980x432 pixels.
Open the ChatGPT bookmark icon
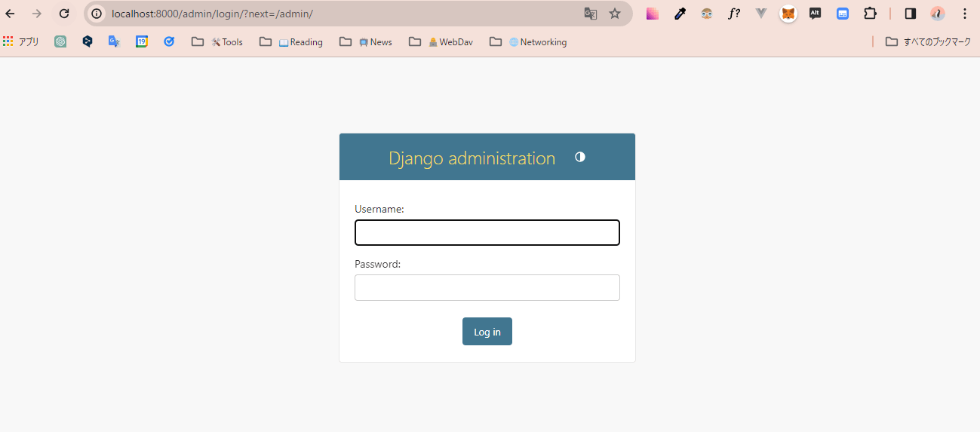60,42
